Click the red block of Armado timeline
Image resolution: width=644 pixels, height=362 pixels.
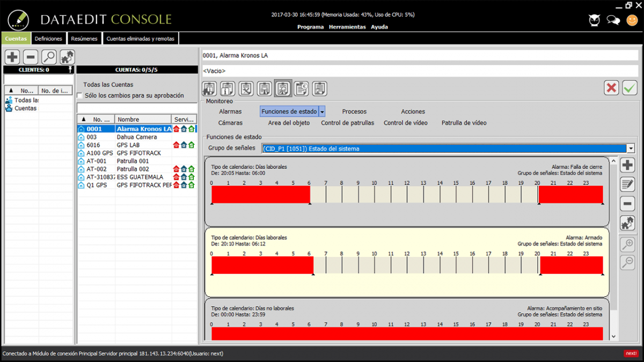tap(262, 265)
